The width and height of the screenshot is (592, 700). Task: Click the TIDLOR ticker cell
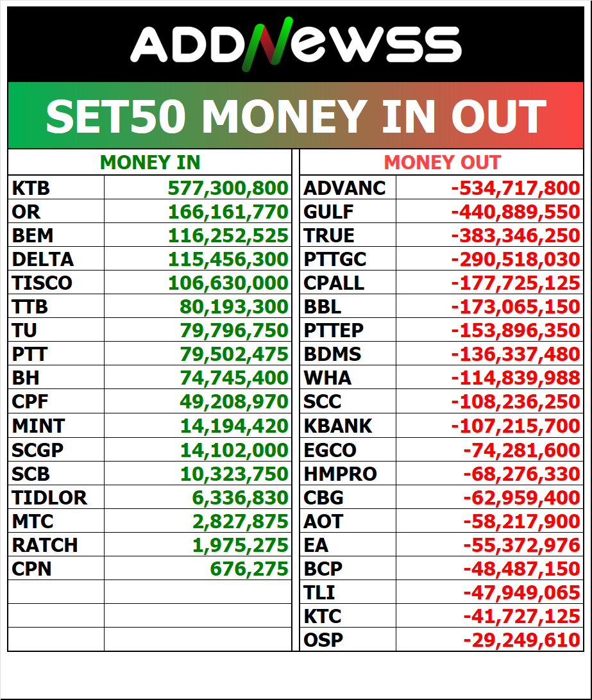pyautogui.click(x=49, y=497)
